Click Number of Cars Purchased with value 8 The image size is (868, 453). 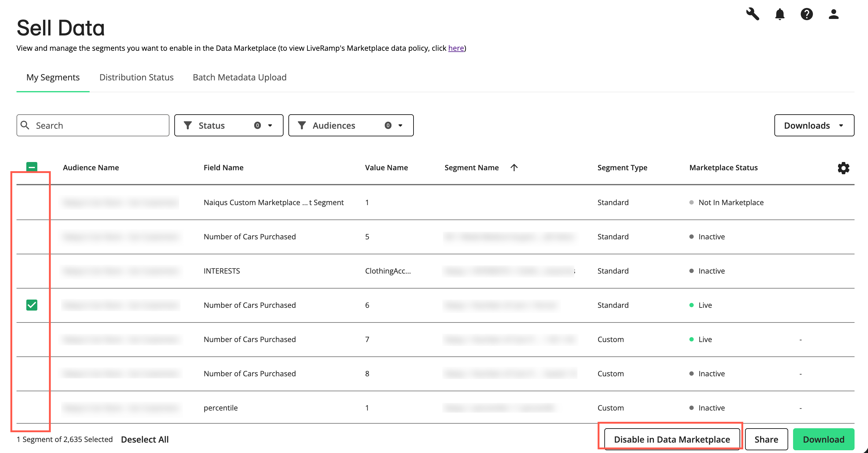(250, 374)
